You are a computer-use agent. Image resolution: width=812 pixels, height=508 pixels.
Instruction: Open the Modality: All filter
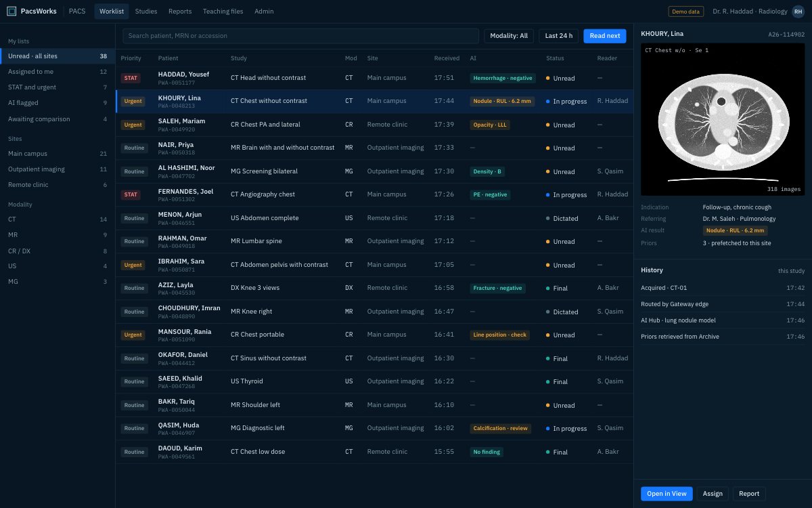click(509, 36)
